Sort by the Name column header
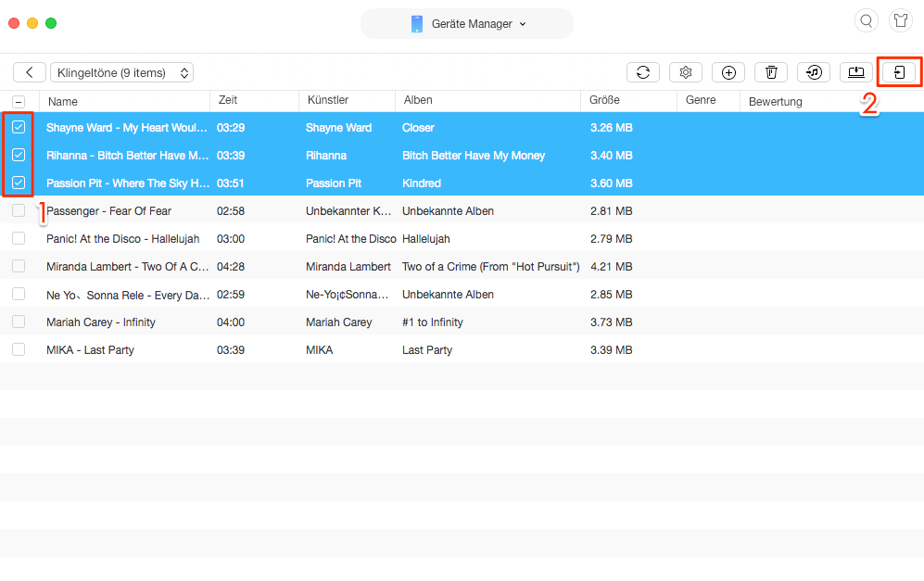 pyautogui.click(x=62, y=101)
